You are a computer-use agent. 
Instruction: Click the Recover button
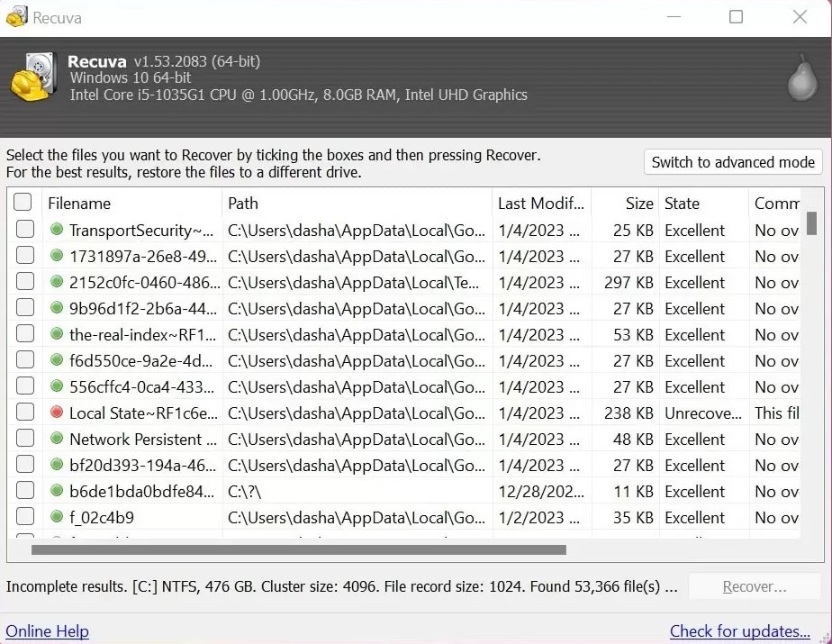(754, 586)
